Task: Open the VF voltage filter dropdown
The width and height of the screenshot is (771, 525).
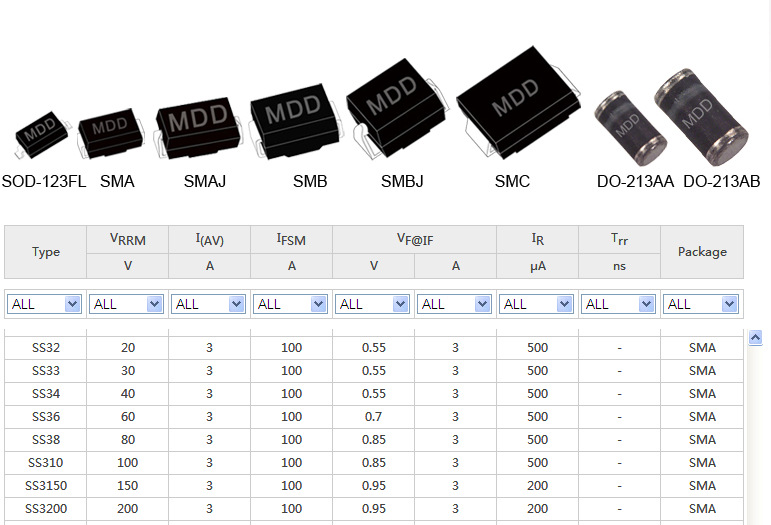Action: tap(373, 304)
